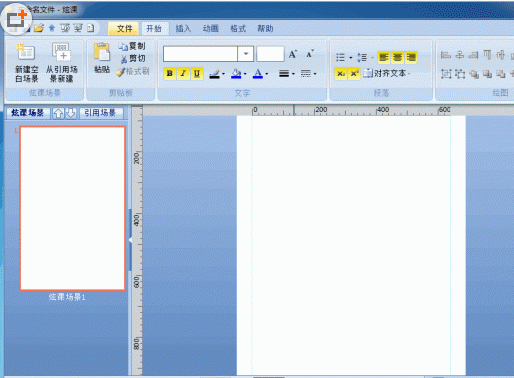Open the 插入 ribbon tab

(x=183, y=29)
